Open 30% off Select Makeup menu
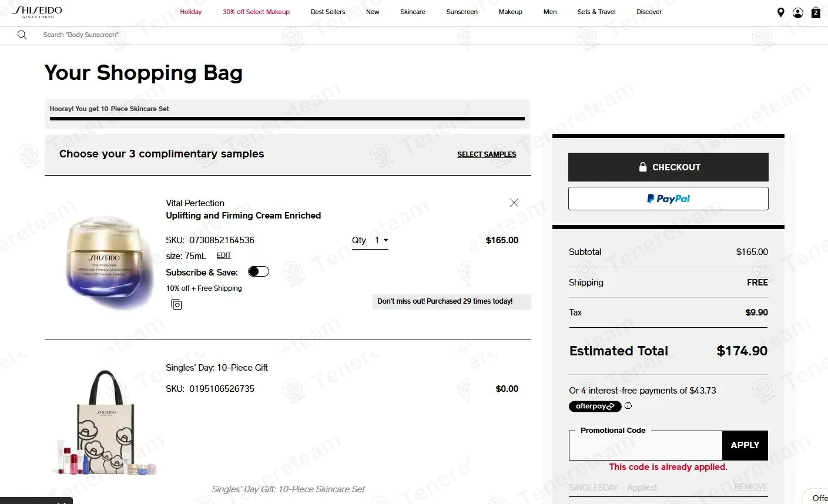Screen dimensions: 828x504 tap(256, 12)
